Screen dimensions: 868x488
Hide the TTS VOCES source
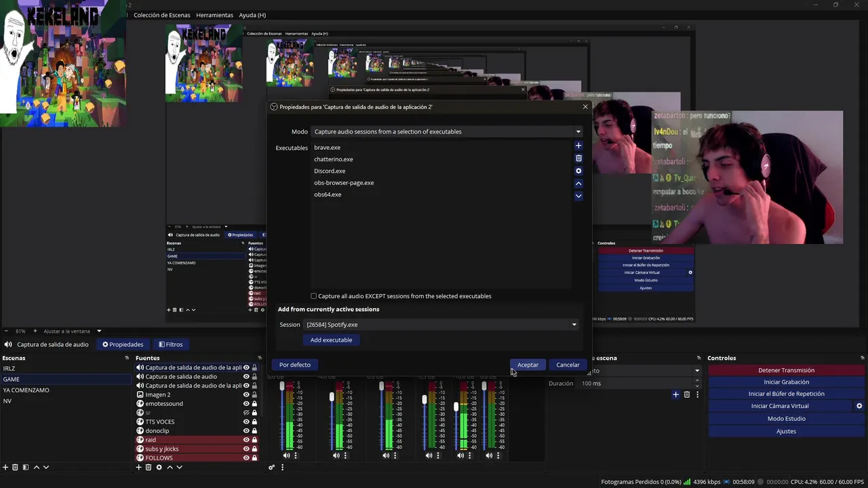246,422
